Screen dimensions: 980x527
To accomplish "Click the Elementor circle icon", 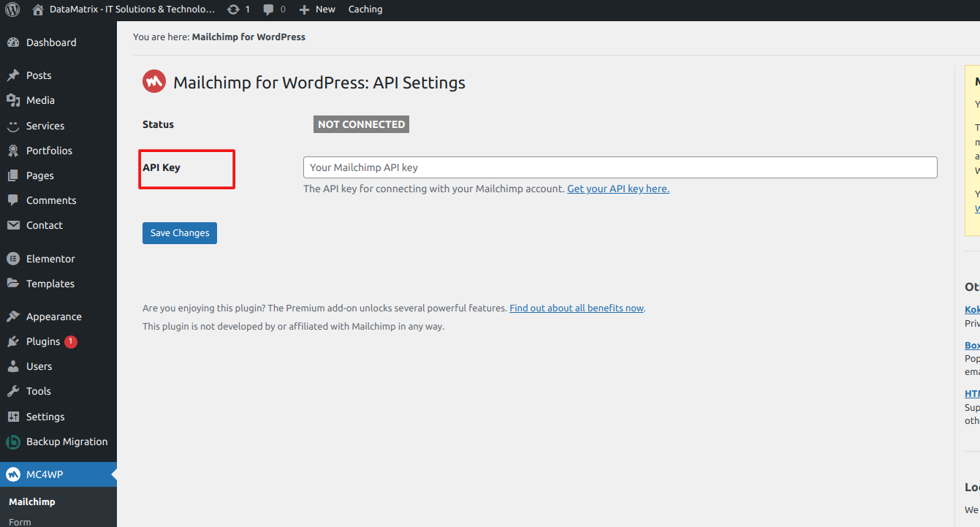I will click(13, 259).
